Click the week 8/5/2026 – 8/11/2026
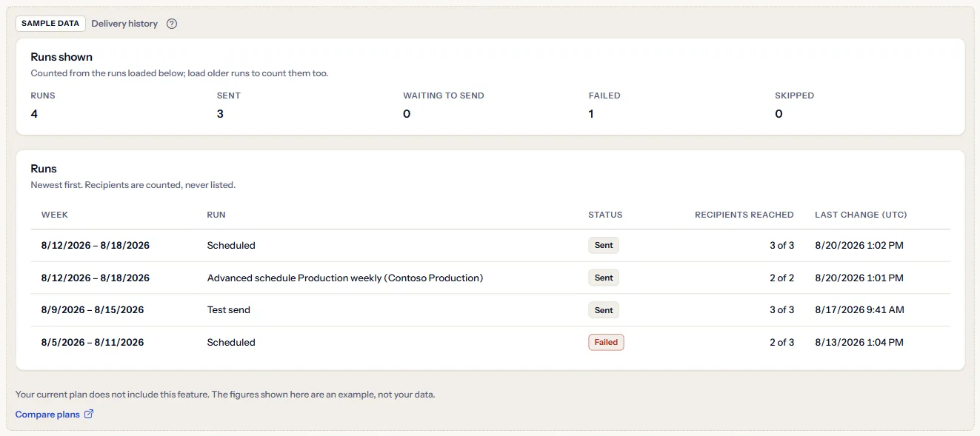This screenshot has height=436, width=980. 93,342
